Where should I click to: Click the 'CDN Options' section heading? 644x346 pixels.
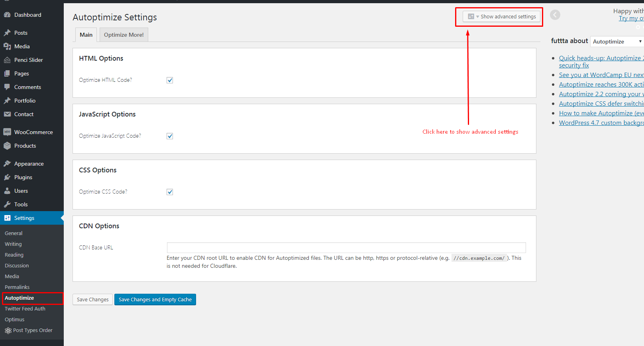(x=99, y=226)
